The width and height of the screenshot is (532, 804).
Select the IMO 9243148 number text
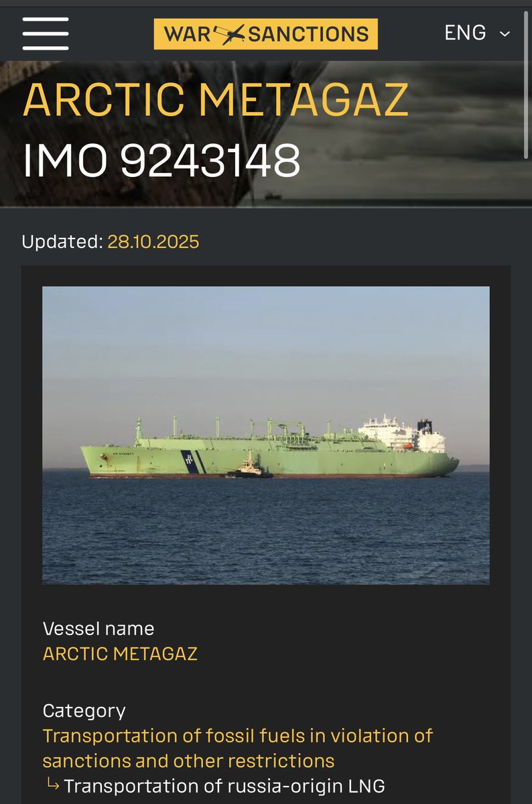pos(161,160)
